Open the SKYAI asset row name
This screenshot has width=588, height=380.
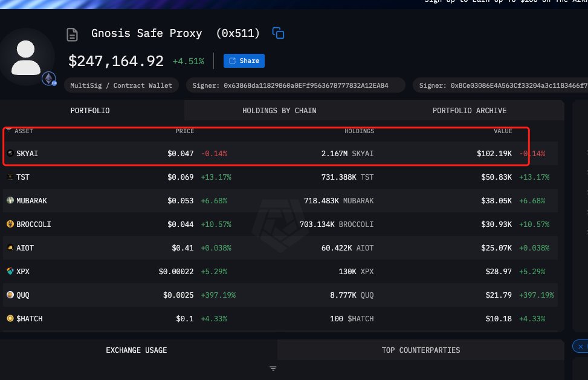pos(27,153)
